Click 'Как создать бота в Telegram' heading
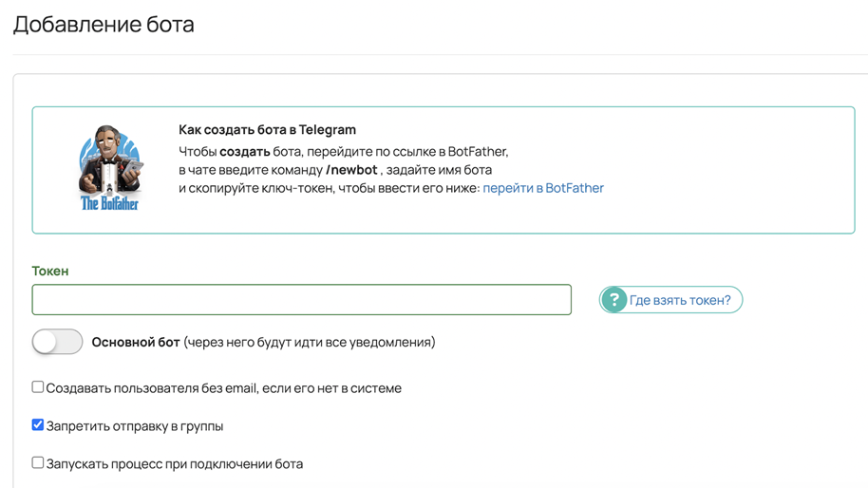This screenshot has width=868, height=488. tap(268, 130)
